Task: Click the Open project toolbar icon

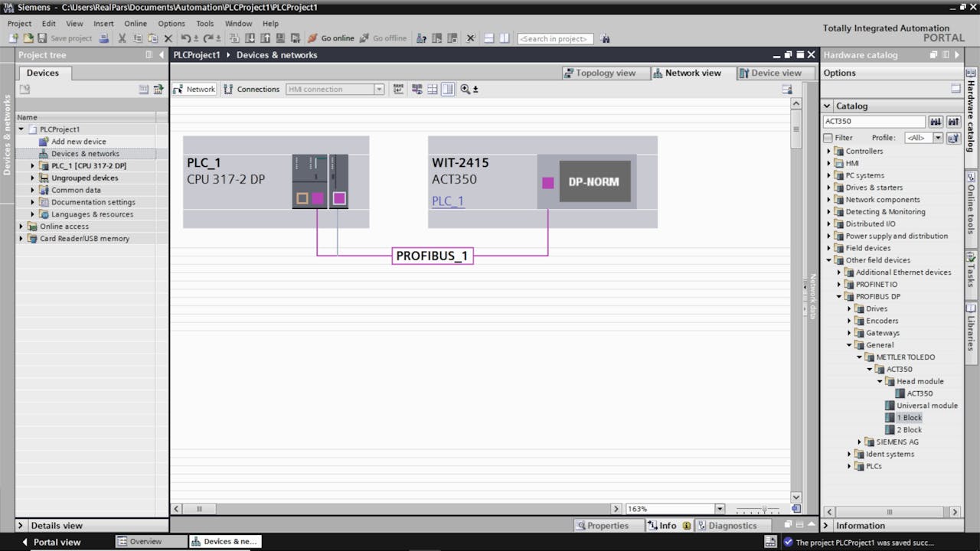Action: coord(28,38)
